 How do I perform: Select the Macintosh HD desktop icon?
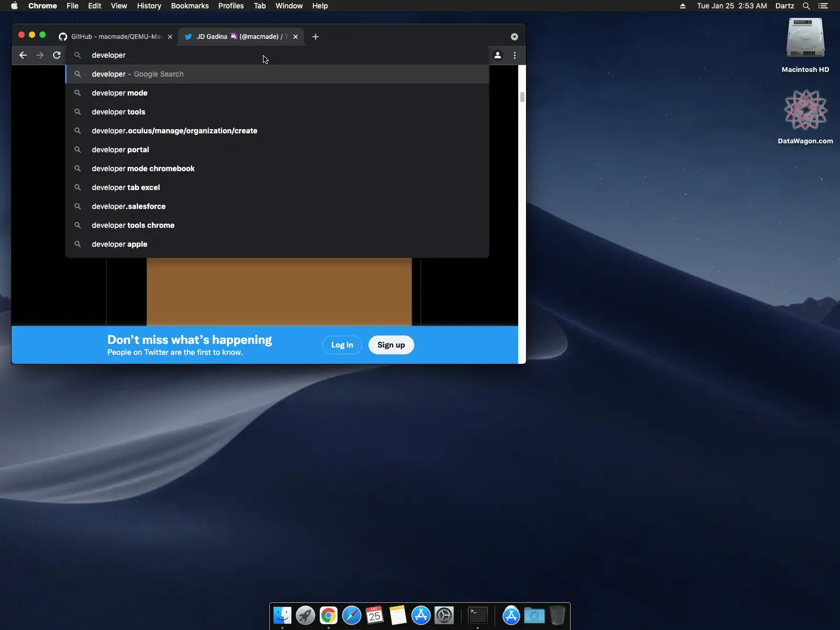pos(805,46)
